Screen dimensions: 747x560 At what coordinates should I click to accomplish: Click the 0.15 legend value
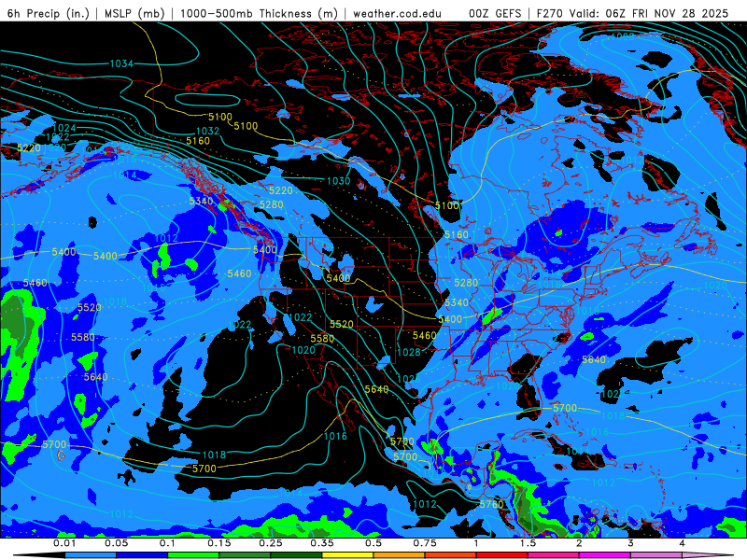219,543
